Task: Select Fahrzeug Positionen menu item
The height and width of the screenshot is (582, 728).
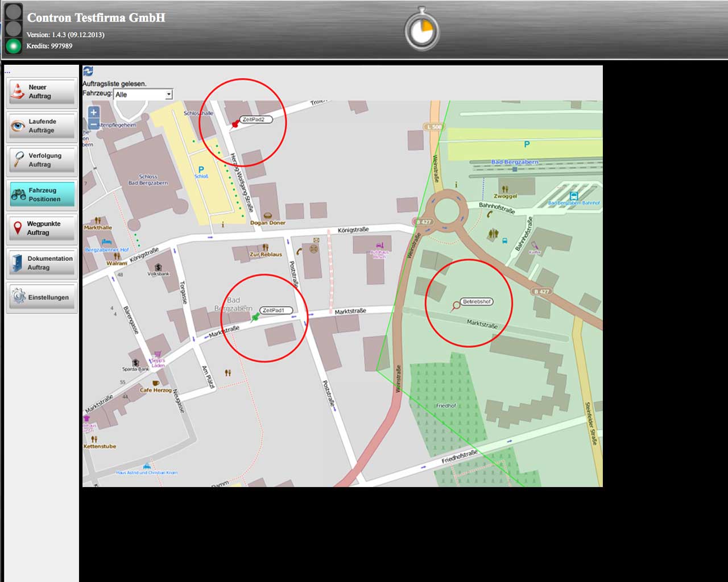Action: [42, 195]
